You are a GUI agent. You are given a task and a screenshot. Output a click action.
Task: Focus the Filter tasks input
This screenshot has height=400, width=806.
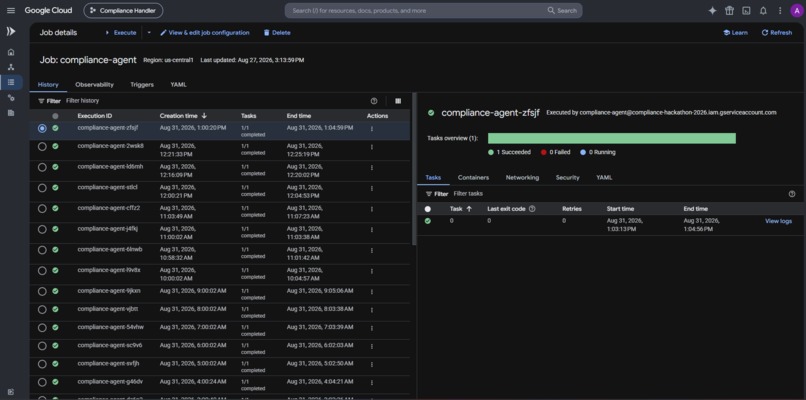[617, 194]
